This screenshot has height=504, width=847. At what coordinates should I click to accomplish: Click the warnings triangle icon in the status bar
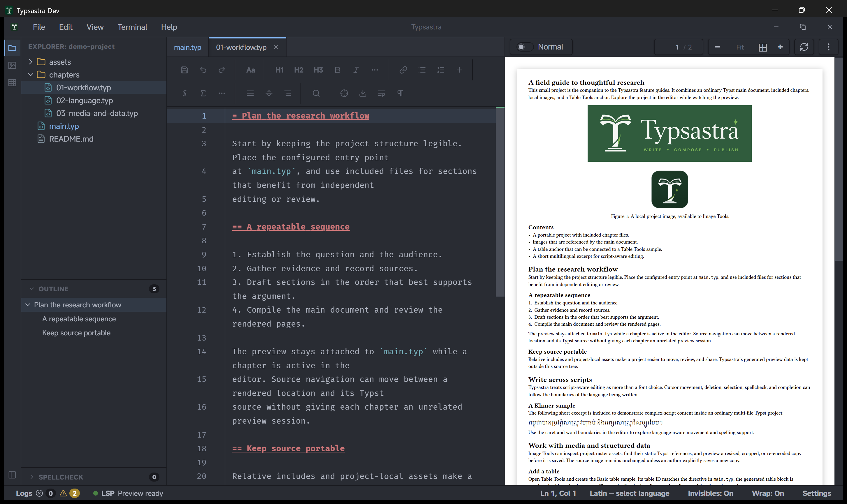point(63,493)
